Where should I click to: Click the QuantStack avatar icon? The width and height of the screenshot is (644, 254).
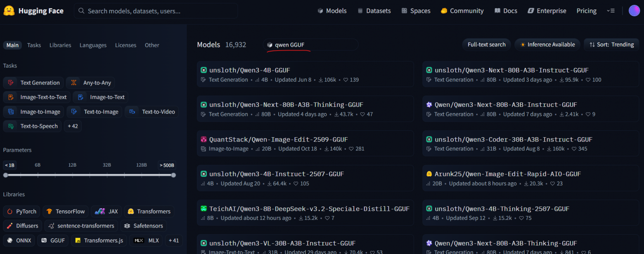204,139
